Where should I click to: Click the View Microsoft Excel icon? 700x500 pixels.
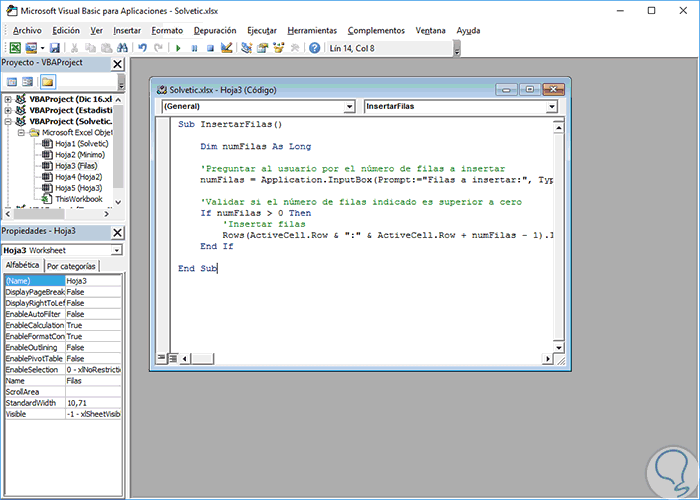(16, 47)
